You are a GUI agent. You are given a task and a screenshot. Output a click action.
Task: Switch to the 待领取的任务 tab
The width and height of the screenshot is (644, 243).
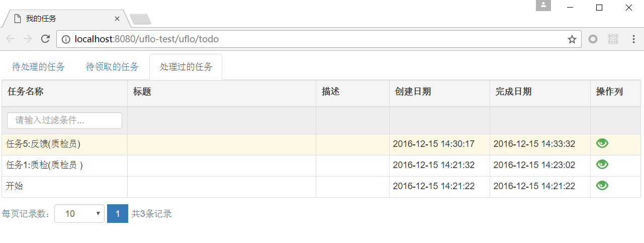point(112,67)
